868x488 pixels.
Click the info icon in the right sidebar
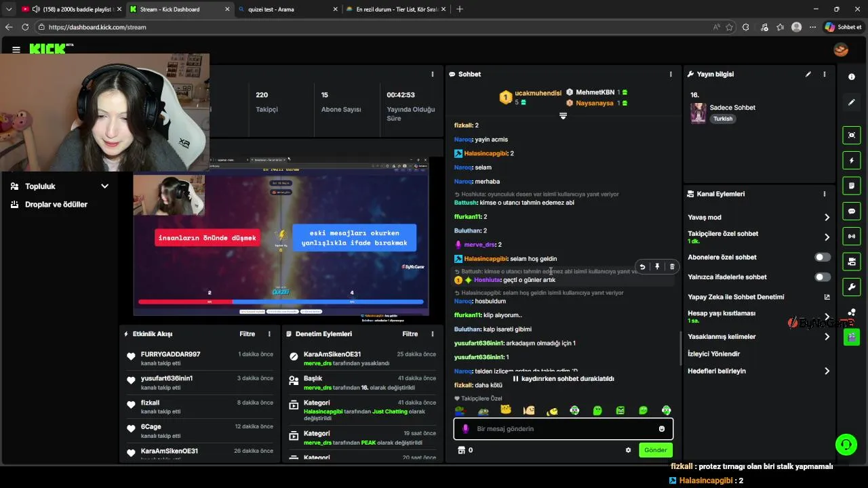pos(852,77)
